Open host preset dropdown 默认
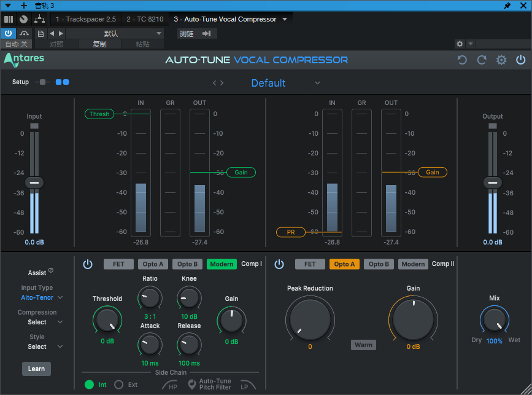532x395 pixels. click(x=115, y=33)
